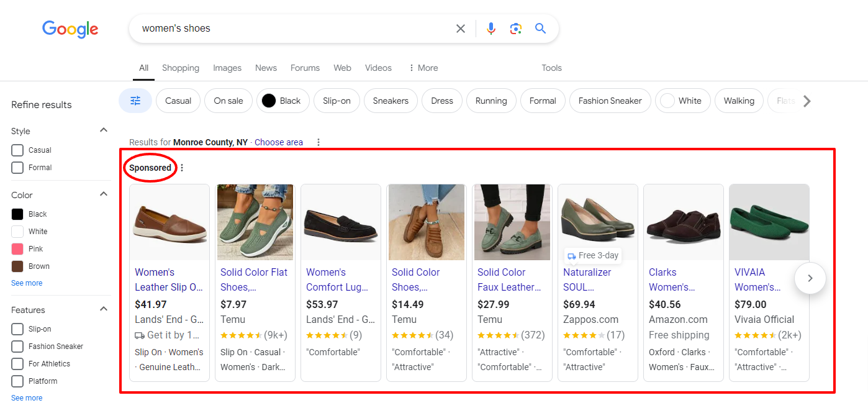Image resolution: width=868 pixels, height=408 pixels.
Task: Select the Black color chip with black dot
Action: (x=283, y=101)
